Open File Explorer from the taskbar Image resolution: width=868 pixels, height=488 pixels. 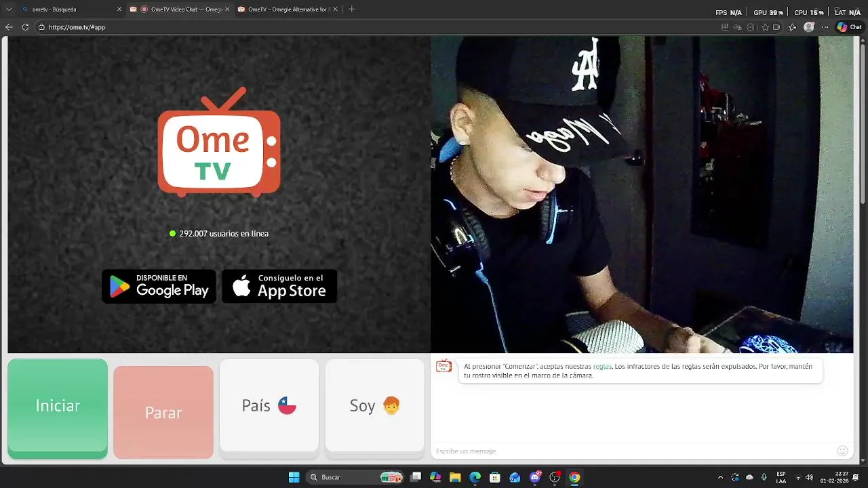[455, 477]
